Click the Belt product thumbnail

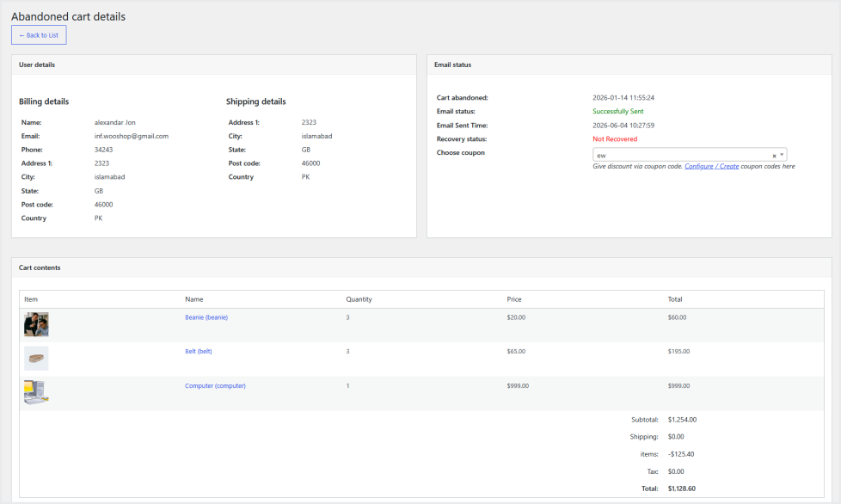pyautogui.click(x=36, y=358)
